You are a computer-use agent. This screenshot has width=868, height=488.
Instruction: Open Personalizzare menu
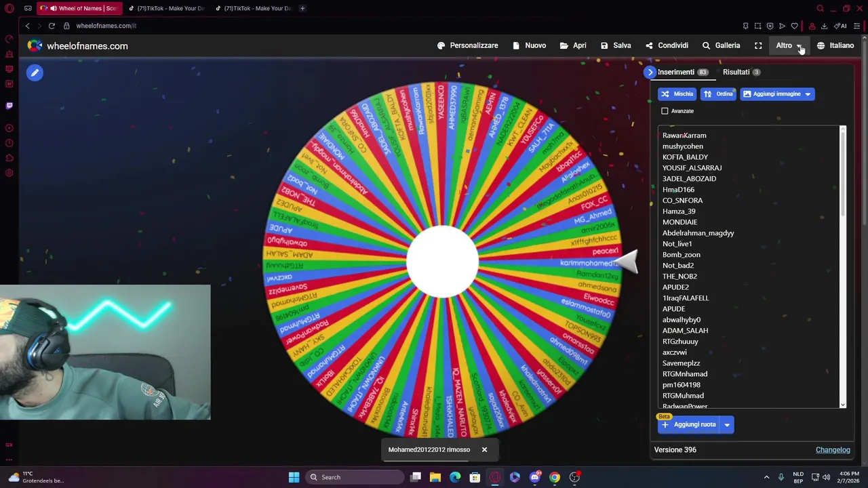pos(468,45)
